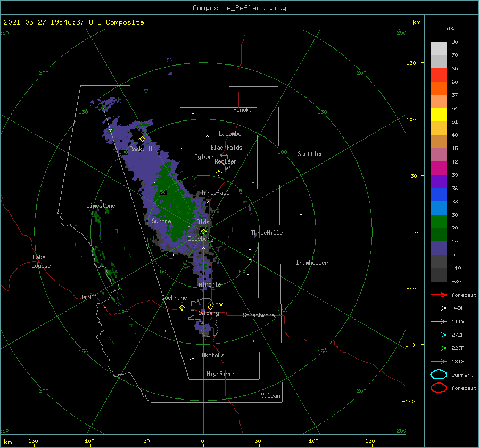Click the -30 dBZ value in the legend

point(456,281)
